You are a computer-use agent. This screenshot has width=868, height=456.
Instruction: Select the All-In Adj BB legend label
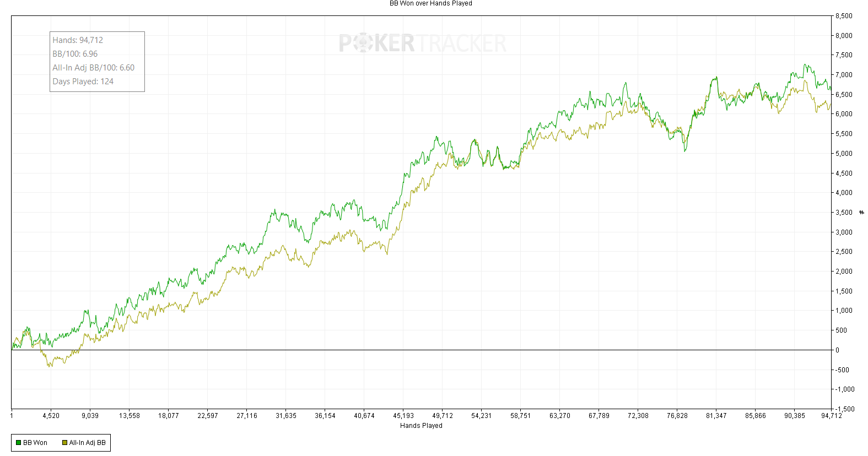pos(88,443)
